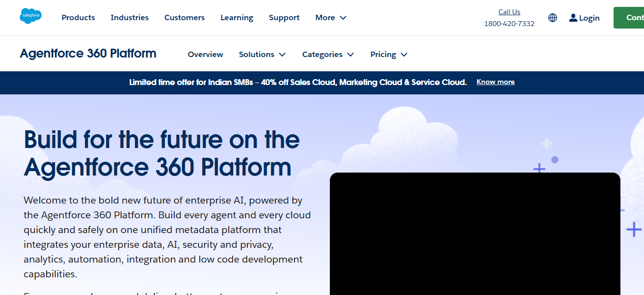The height and width of the screenshot is (295, 644).
Task: Click the Support menu item
Action: tap(284, 17)
